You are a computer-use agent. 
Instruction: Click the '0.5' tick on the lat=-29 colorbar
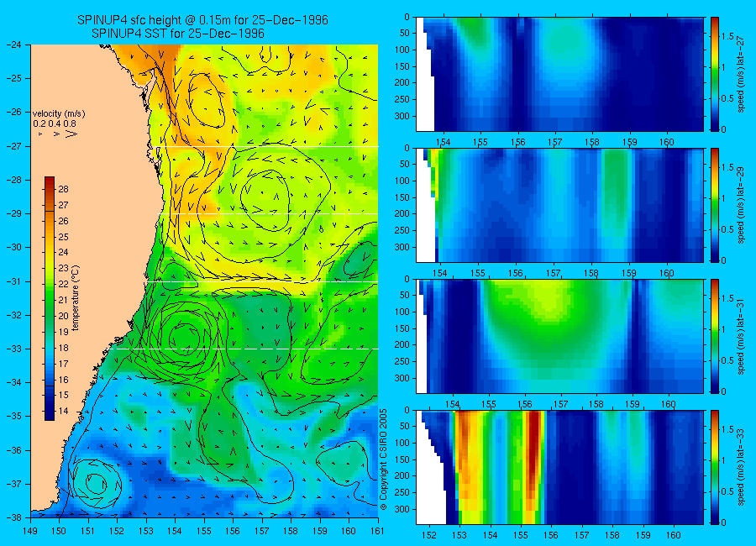pyautogui.click(x=728, y=229)
